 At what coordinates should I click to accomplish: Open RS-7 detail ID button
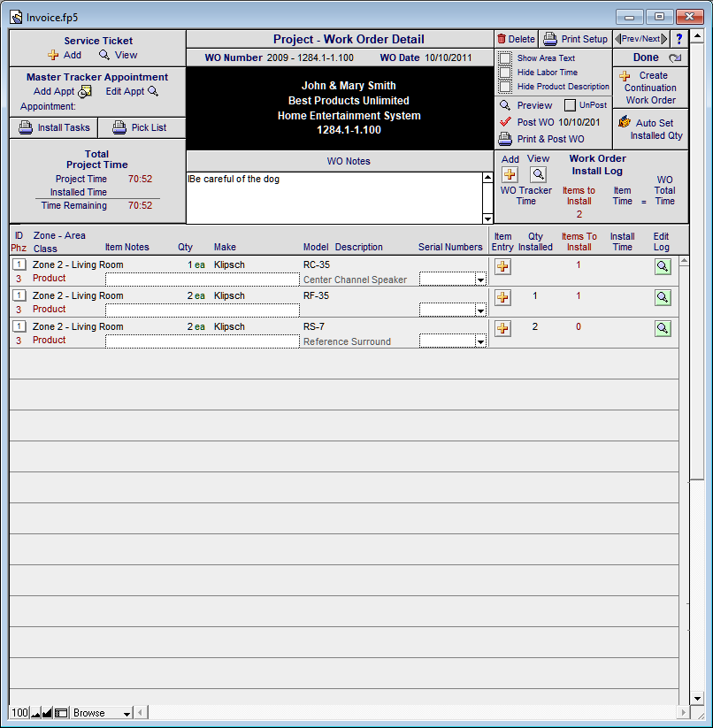19,326
